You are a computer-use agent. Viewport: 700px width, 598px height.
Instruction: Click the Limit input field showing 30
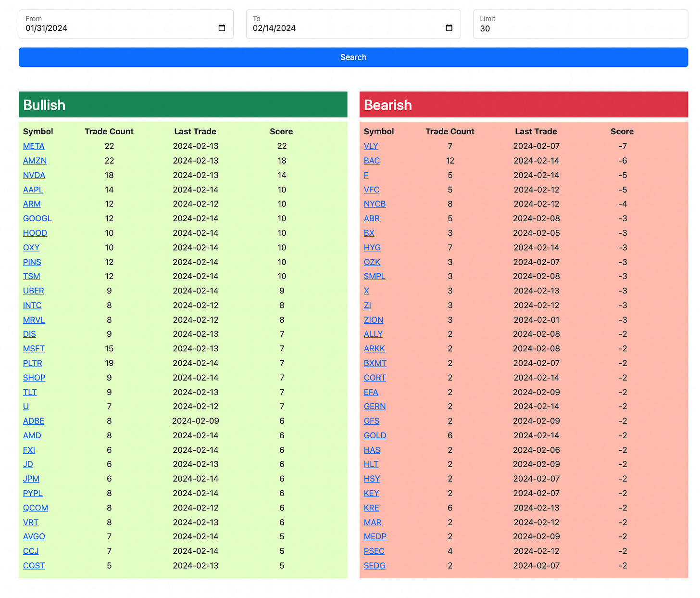point(580,24)
